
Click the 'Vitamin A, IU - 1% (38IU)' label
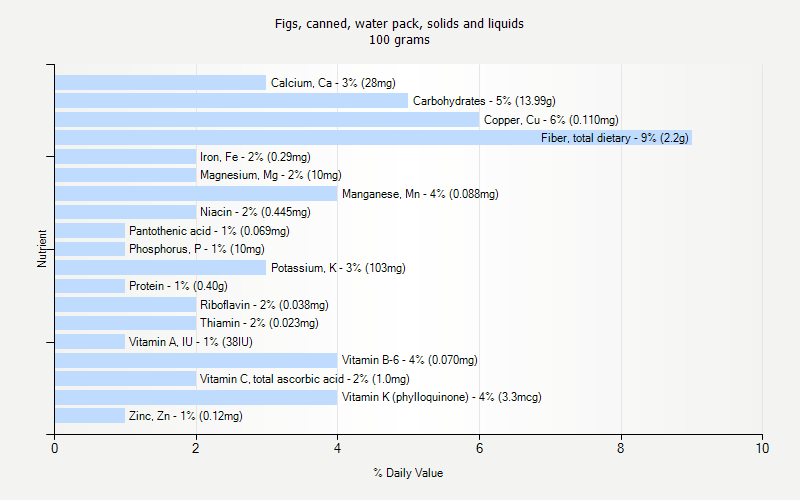[191, 342]
